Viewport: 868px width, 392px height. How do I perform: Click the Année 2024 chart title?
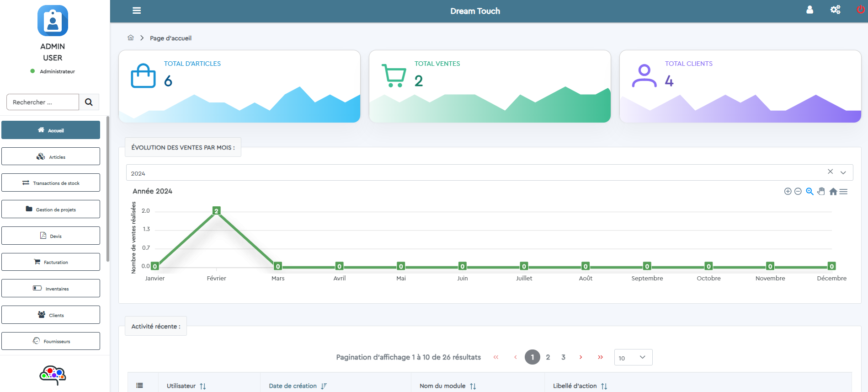tap(152, 191)
